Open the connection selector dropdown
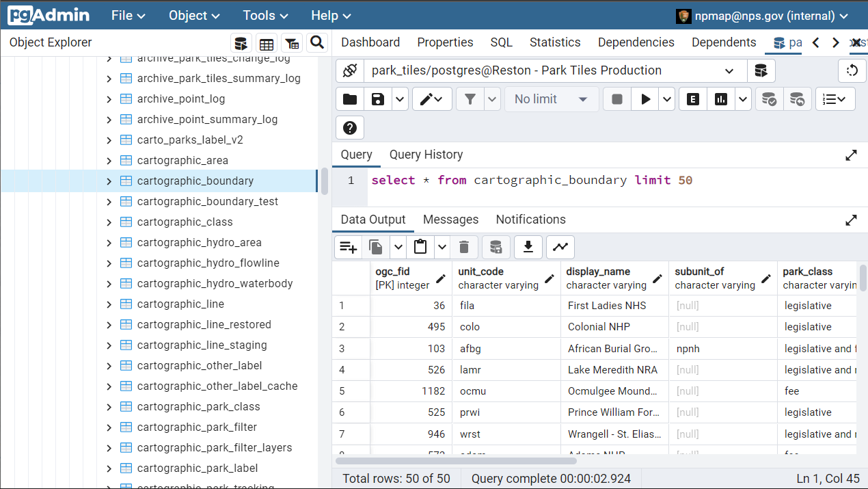 coord(729,70)
